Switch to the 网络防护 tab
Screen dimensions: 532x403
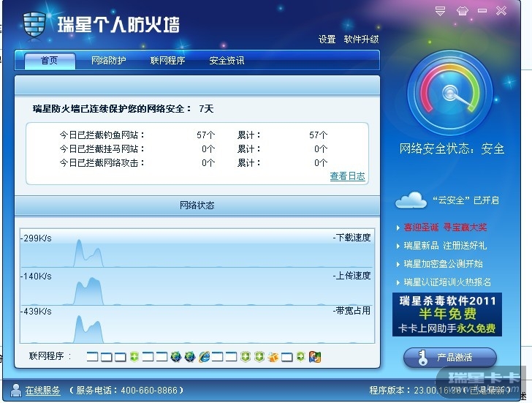tap(108, 61)
